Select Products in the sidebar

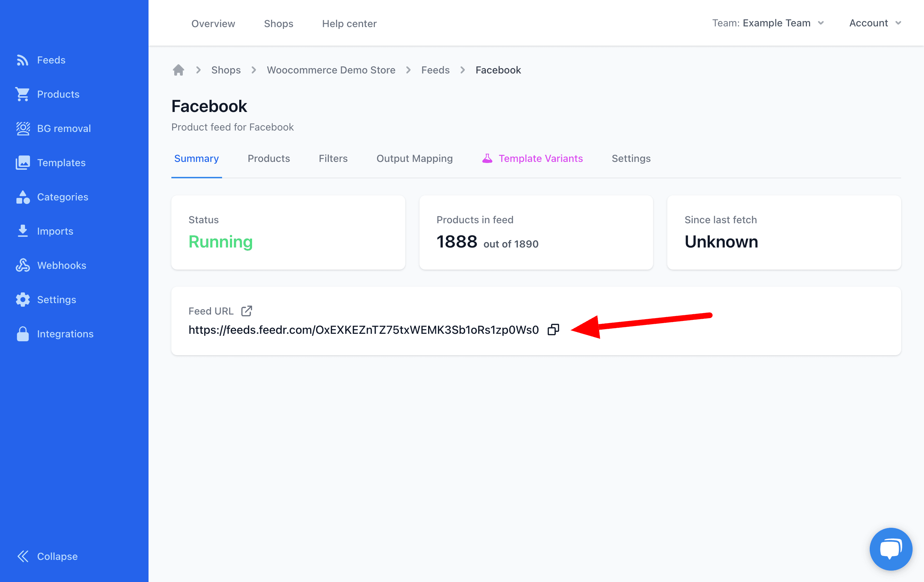58,94
